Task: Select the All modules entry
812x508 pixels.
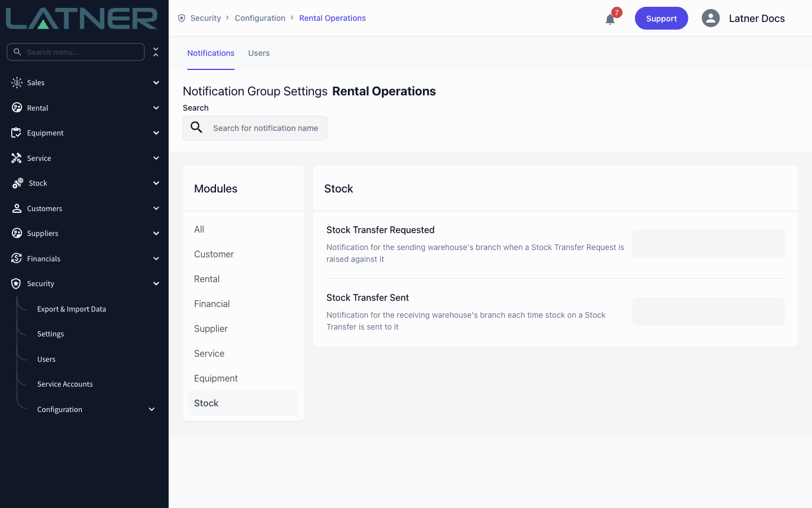Action: [243, 229]
